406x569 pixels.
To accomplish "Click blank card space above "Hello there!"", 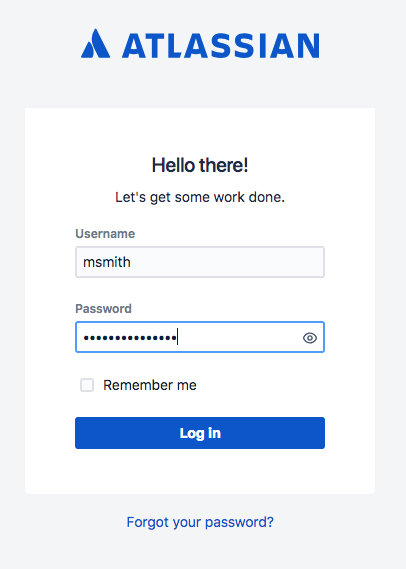I will tap(200, 131).
